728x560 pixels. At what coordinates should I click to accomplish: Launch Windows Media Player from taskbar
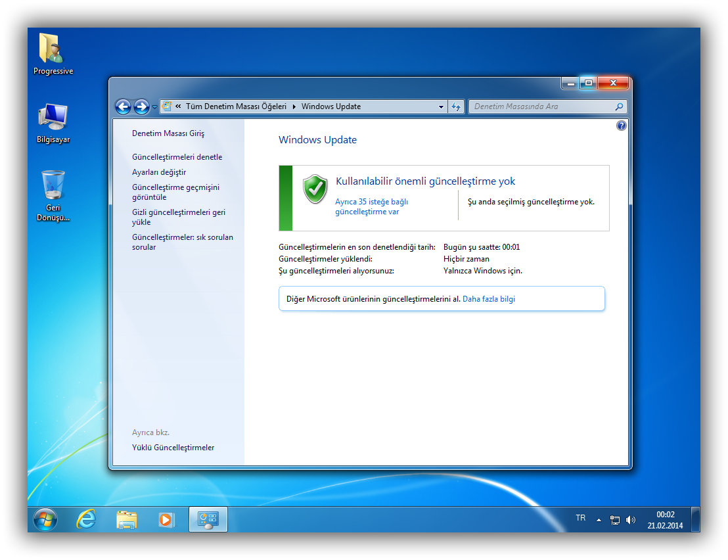pyautogui.click(x=166, y=520)
